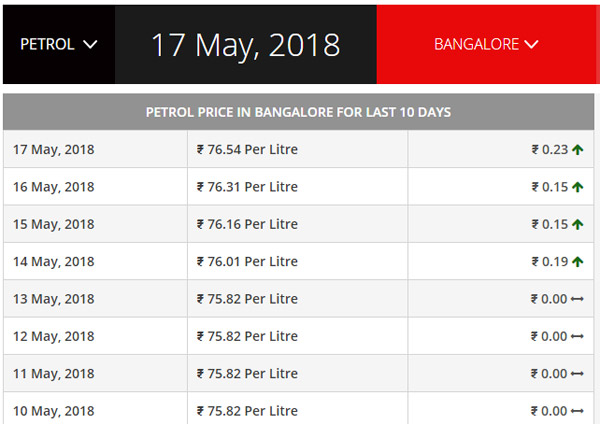Click the no-change arrow for 11 May
Image resolution: width=600 pixels, height=424 pixels.
coord(577,374)
